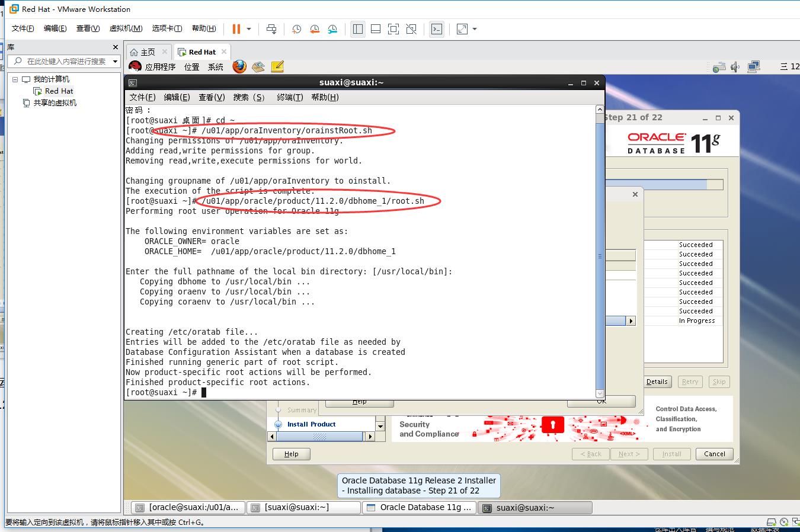Open terminal 文件(F) menu
The height and width of the screenshot is (532, 800).
142,97
